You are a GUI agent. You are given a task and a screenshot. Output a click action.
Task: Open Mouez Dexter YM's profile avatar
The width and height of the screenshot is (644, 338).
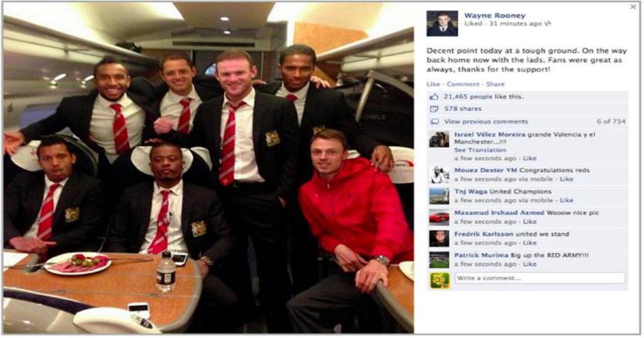click(x=439, y=174)
